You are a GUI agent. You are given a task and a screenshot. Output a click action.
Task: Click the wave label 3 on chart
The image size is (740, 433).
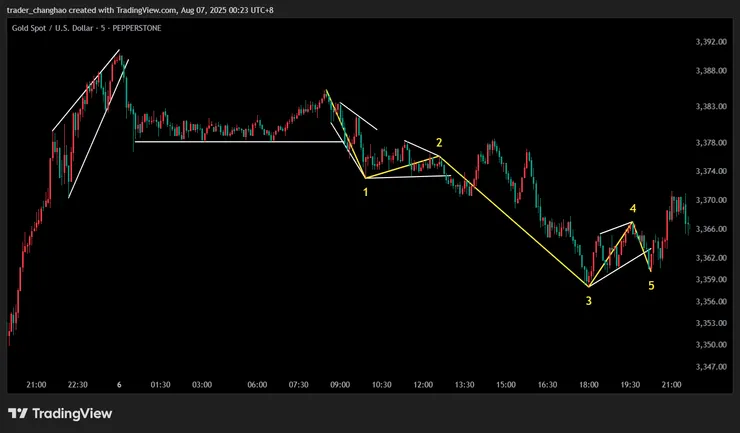589,301
